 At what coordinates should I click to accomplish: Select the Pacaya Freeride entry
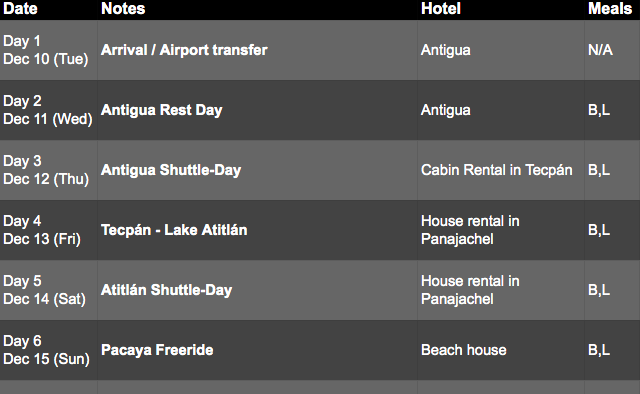(x=157, y=350)
